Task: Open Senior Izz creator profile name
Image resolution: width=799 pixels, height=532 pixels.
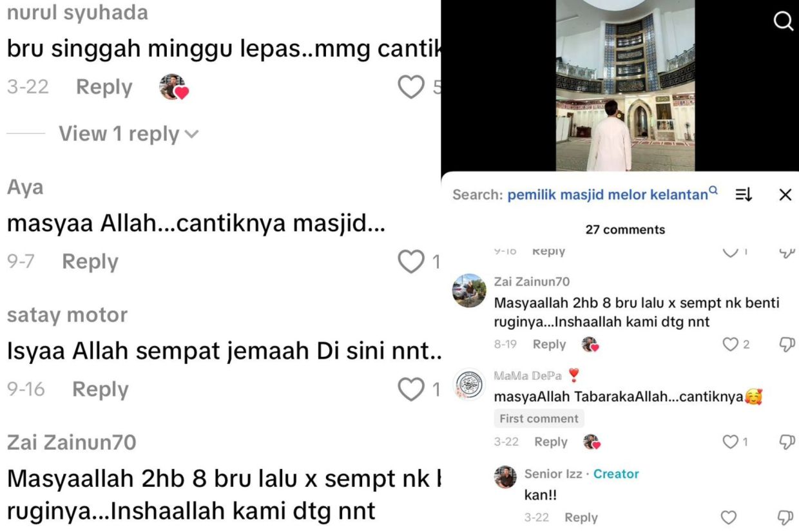Action: click(553, 474)
